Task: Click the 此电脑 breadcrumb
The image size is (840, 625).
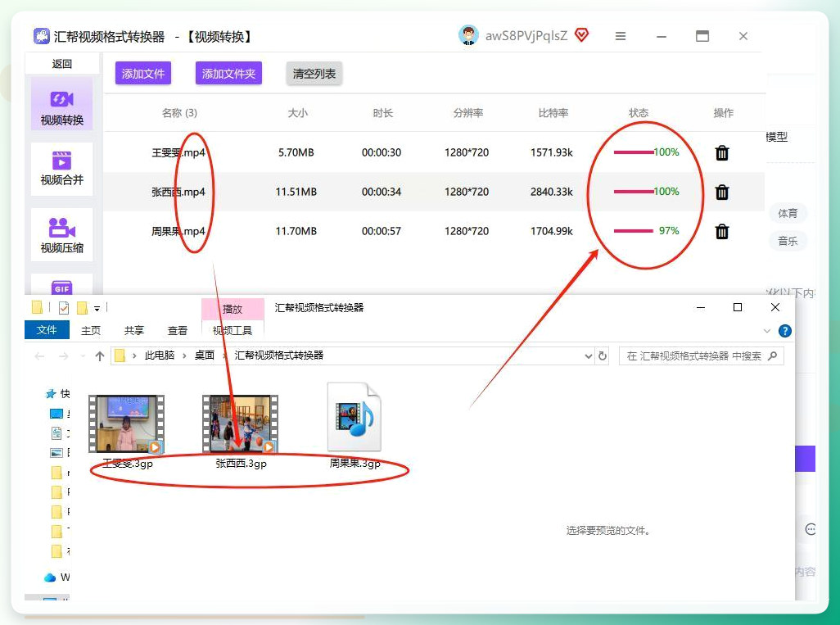Action: click(160, 356)
